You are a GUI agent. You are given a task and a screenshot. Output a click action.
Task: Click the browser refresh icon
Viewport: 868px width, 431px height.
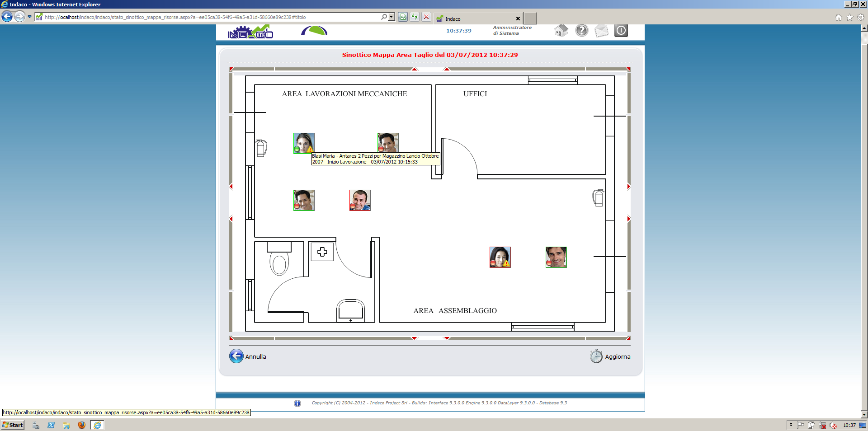pos(414,17)
